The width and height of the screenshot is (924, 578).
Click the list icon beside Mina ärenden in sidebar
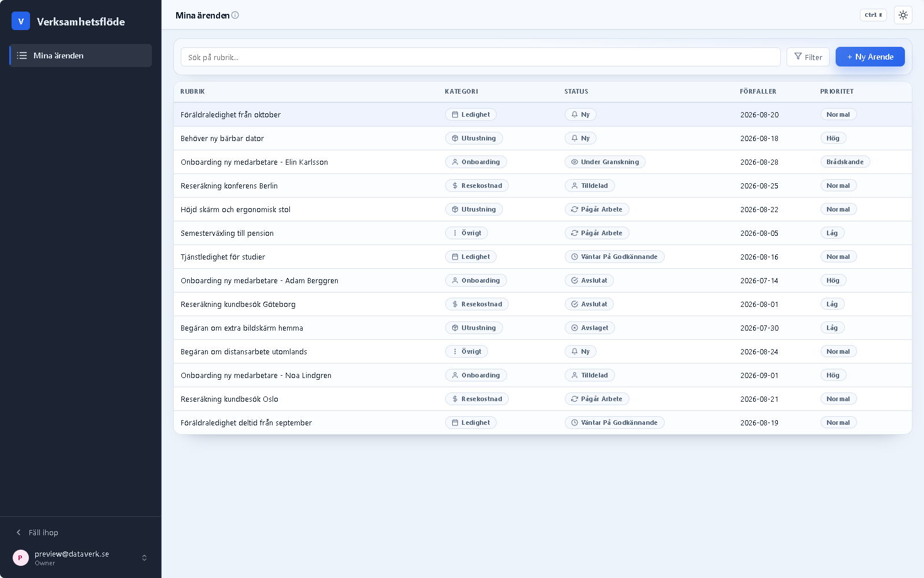[x=22, y=55]
